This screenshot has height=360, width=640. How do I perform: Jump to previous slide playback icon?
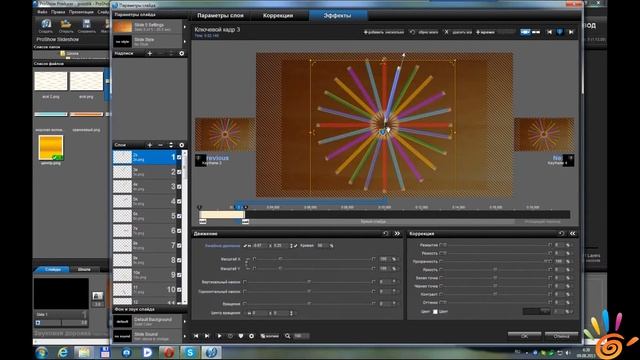[196, 336]
